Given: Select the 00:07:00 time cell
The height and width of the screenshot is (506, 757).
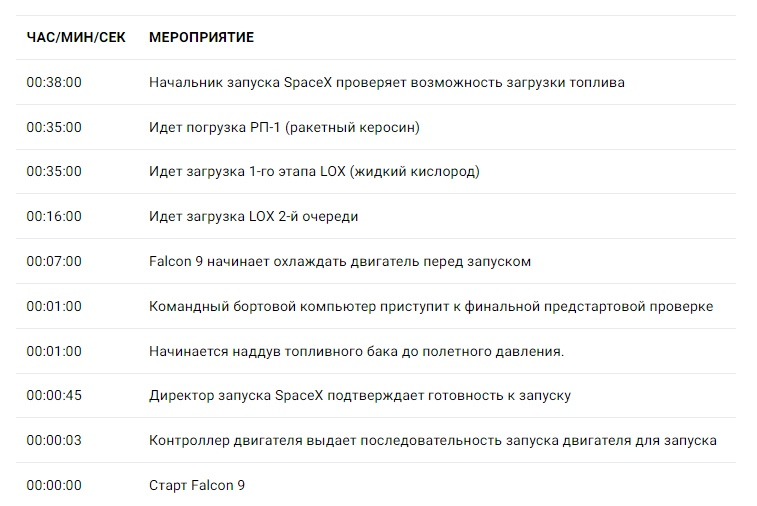Looking at the screenshot, I should tap(54, 262).
